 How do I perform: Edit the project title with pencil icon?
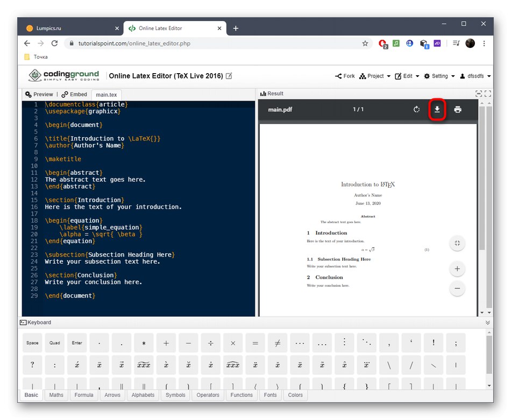pyautogui.click(x=229, y=76)
